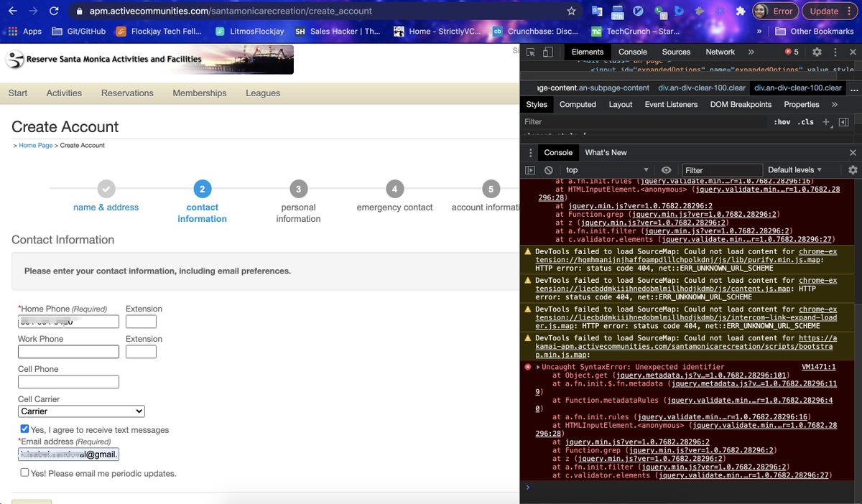Show the console sidebar icon
This screenshot has height=504, width=862.
530,170
